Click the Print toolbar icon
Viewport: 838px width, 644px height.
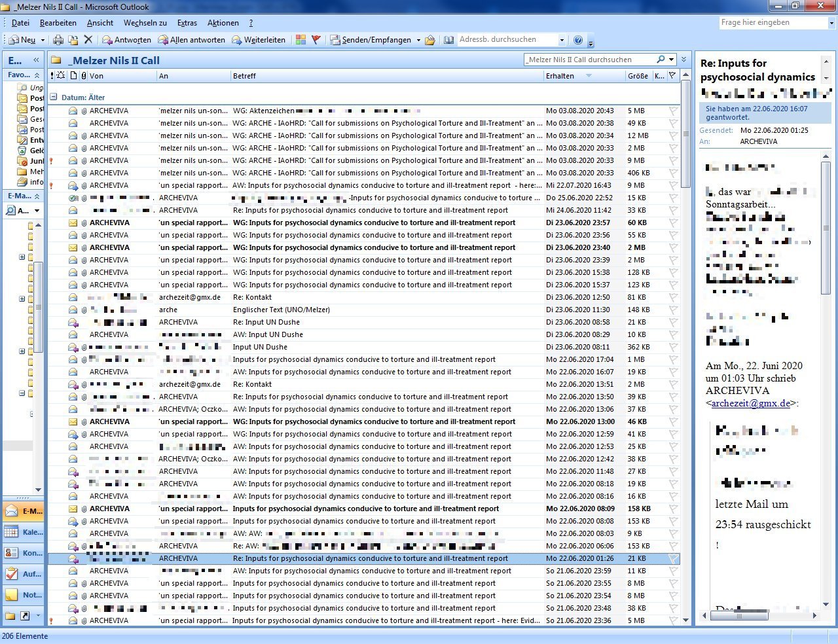coord(58,40)
